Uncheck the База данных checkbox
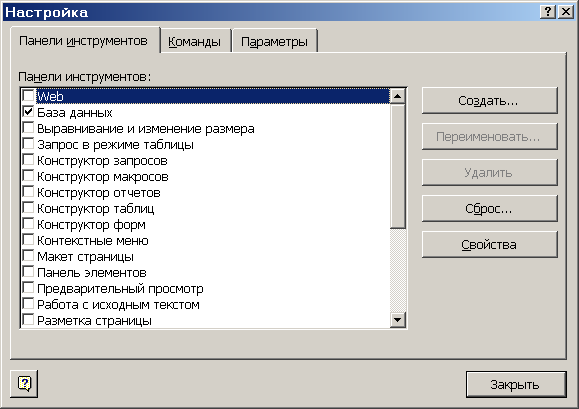This screenshot has height=409, width=579. point(28,112)
